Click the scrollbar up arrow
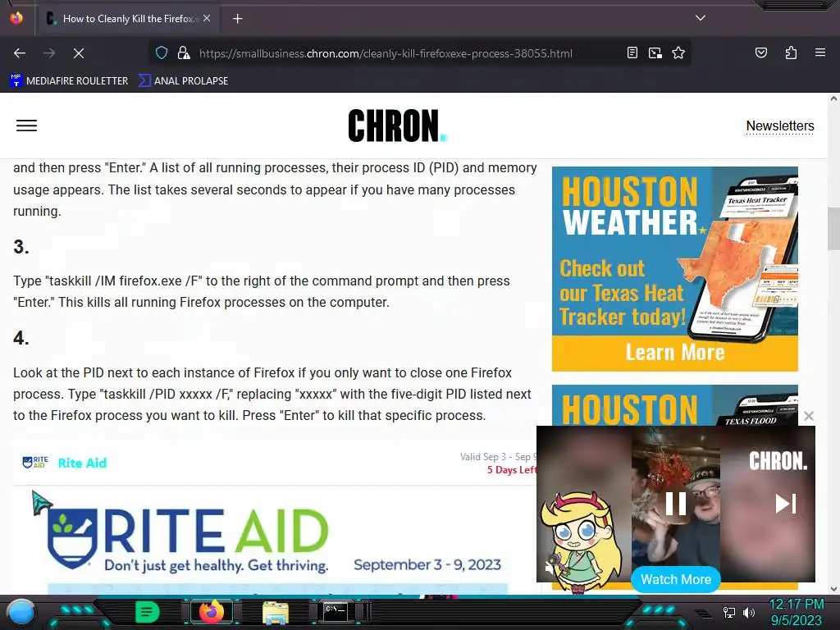This screenshot has width=840, height=630. [833, 98]
